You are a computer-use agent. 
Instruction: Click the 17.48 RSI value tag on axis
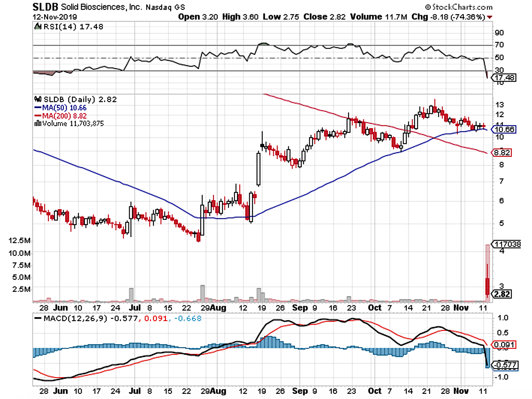505,78
